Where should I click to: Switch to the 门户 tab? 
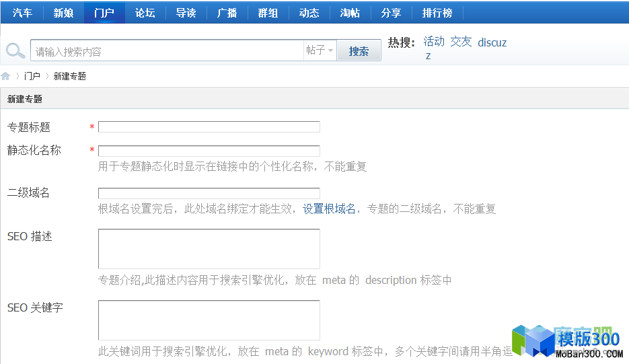104,13
